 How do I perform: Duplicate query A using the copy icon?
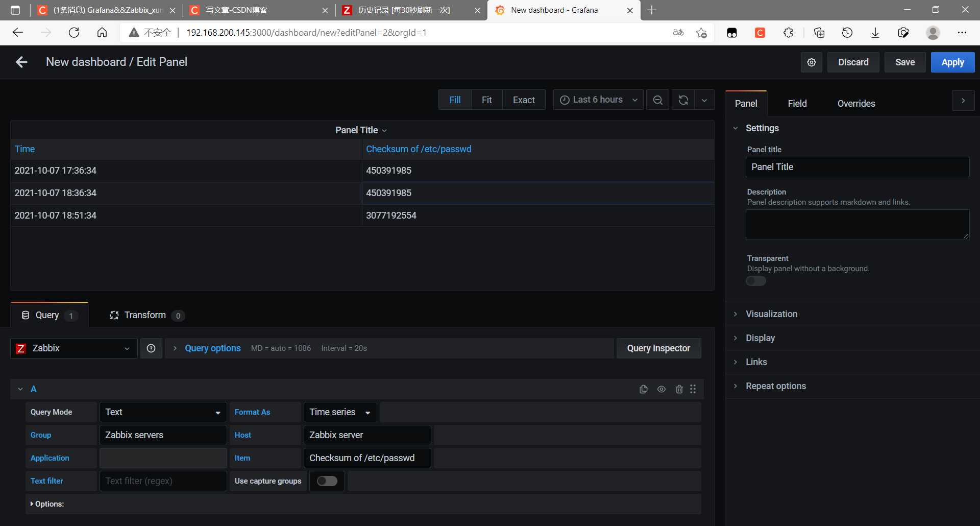tap(643, 389)
